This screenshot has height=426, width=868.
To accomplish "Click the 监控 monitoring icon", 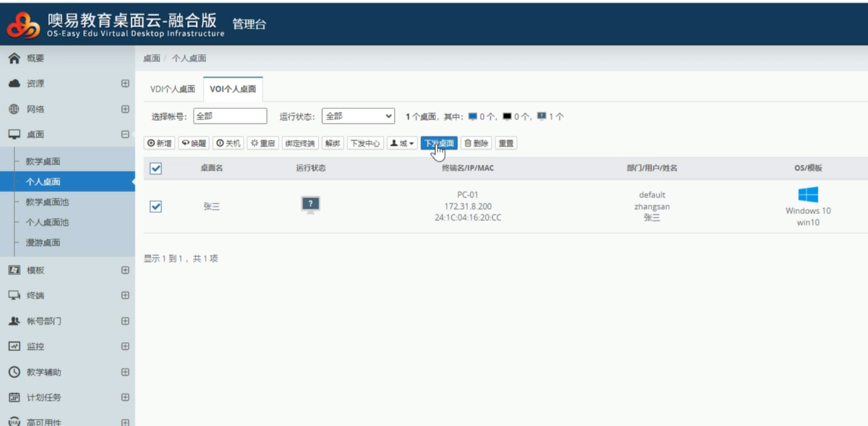I will (13, 347).
